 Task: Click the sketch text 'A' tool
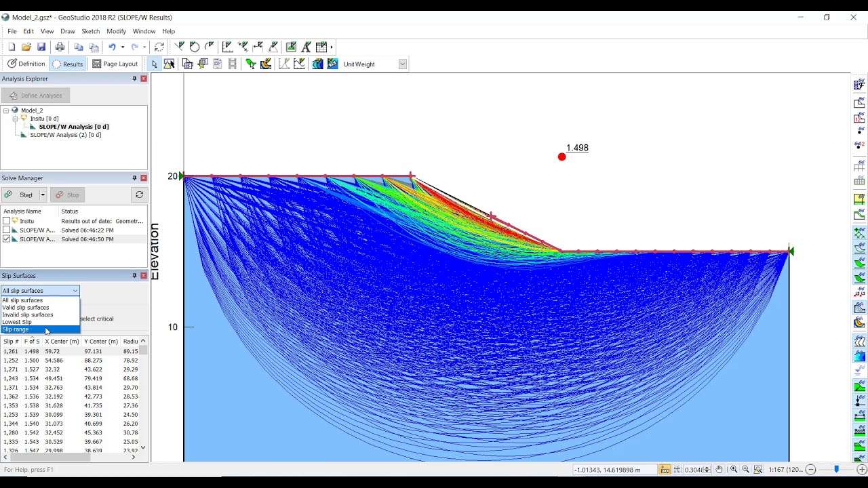[x=307, y=47]
